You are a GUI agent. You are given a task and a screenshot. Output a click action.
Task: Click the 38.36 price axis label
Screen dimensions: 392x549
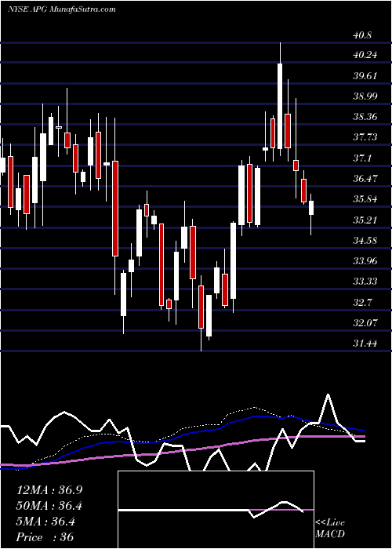coord(365,117)
